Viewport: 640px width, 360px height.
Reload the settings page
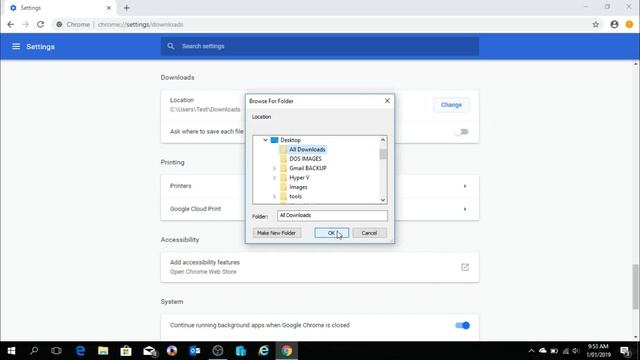coord(40,24)
